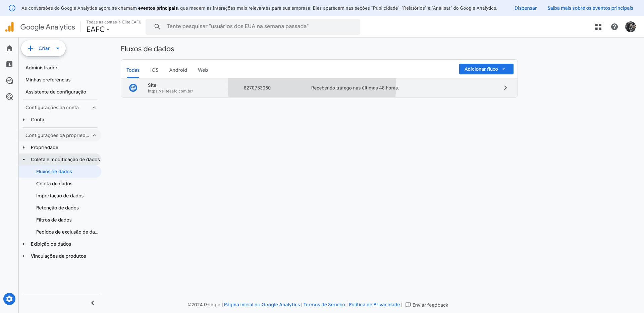Expand the Propriedade tree item
Image resolution: width=644 pixels, height=313 pixels.
(24, 147)
